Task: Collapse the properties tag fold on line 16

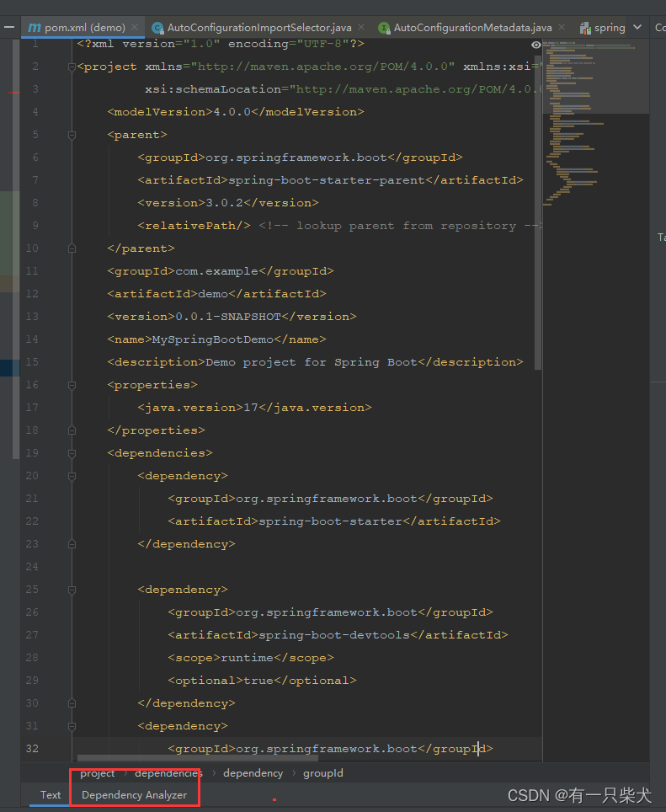Action: 72,385
